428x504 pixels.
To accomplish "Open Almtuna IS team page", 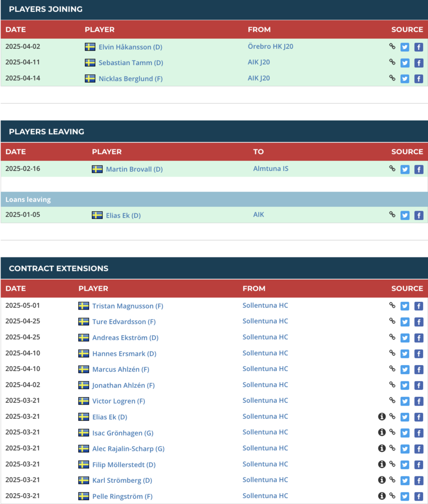I will (271, 168).
